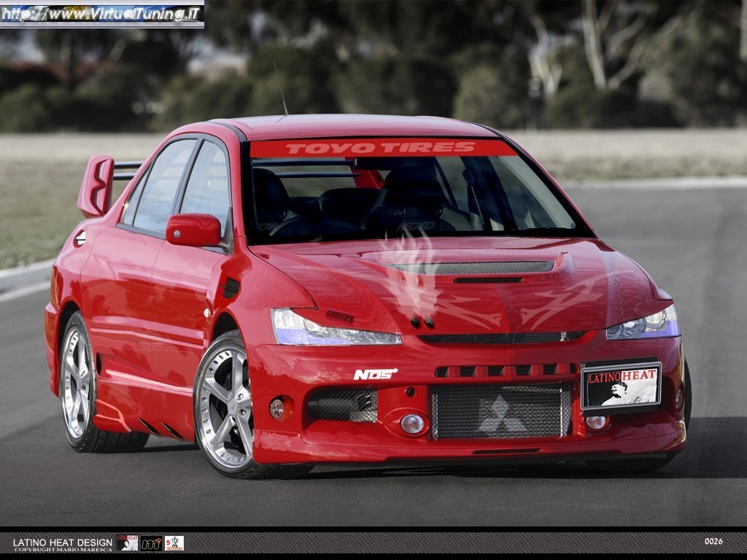The width and height of the screenshot is (747, 560).
Task: Click the m1 logo badge in footer
Action: click(x=152, y=543)
